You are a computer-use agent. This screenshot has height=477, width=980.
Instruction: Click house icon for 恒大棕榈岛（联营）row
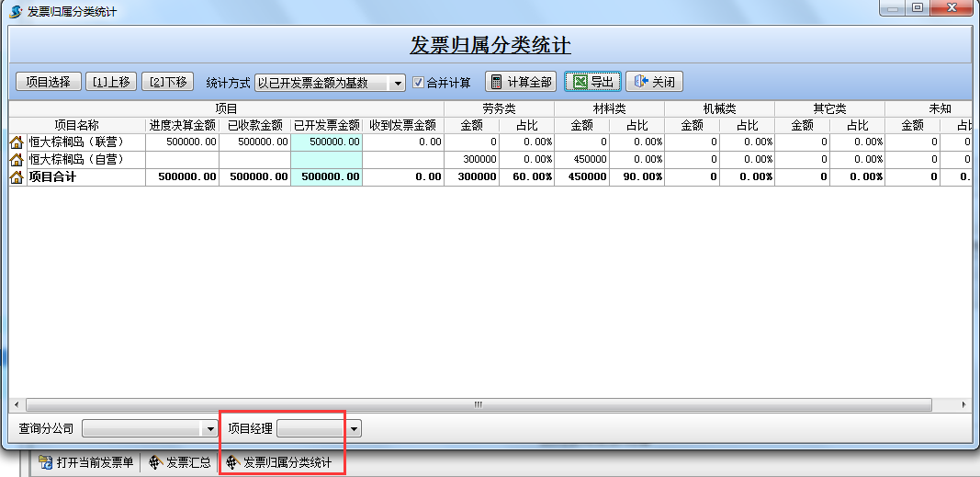[x=17, y=142]
